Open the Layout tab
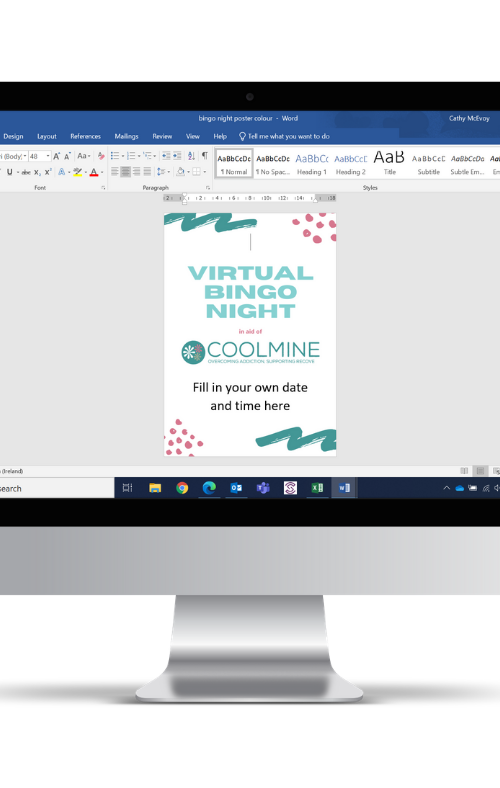This screenshot has width=500, height=788. [47, 136]
